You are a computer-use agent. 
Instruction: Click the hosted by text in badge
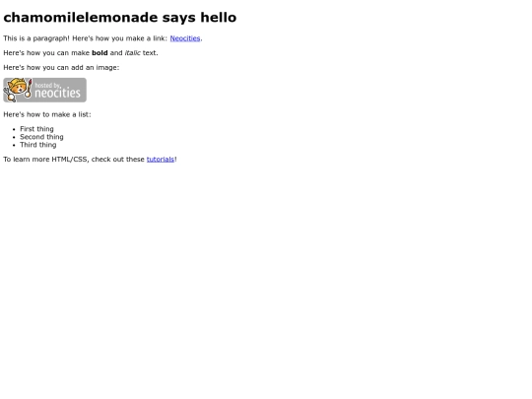[x=47, y=85]
